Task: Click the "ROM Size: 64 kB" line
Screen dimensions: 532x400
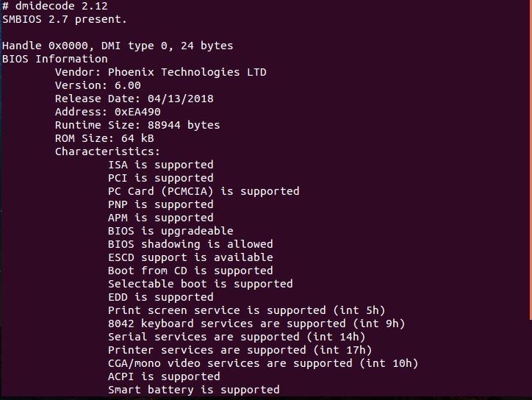Action: [x=104, y=138]
